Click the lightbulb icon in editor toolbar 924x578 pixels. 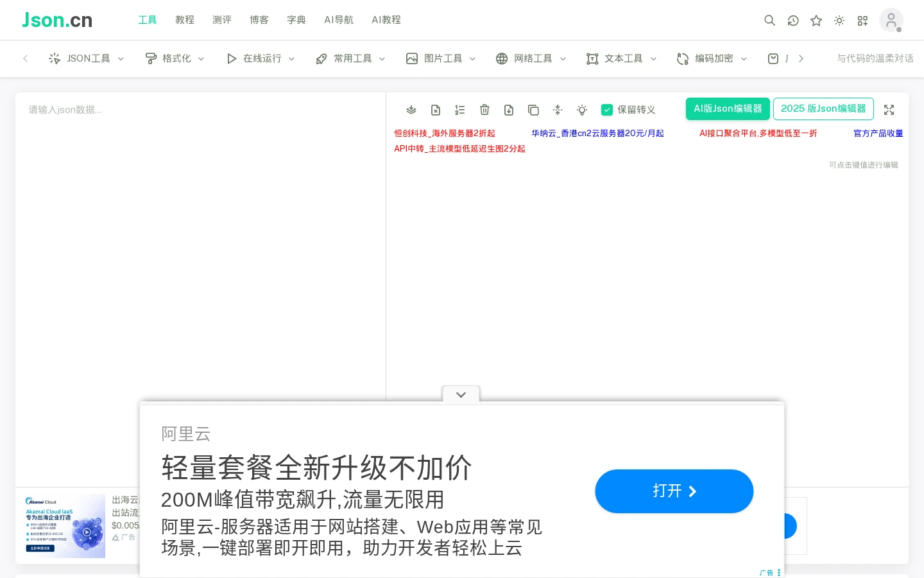coord(582,110)
